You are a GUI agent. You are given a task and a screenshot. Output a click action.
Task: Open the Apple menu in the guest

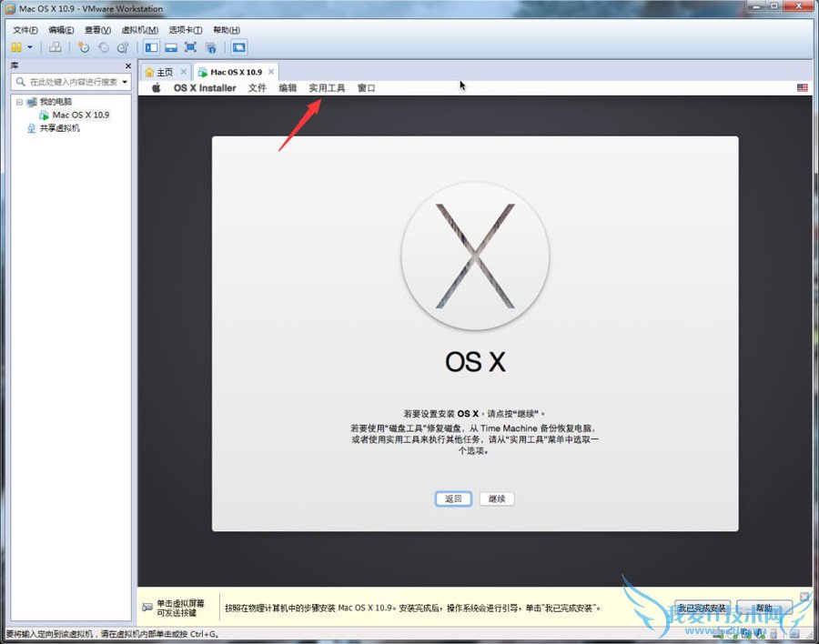[x=157, y=87]
